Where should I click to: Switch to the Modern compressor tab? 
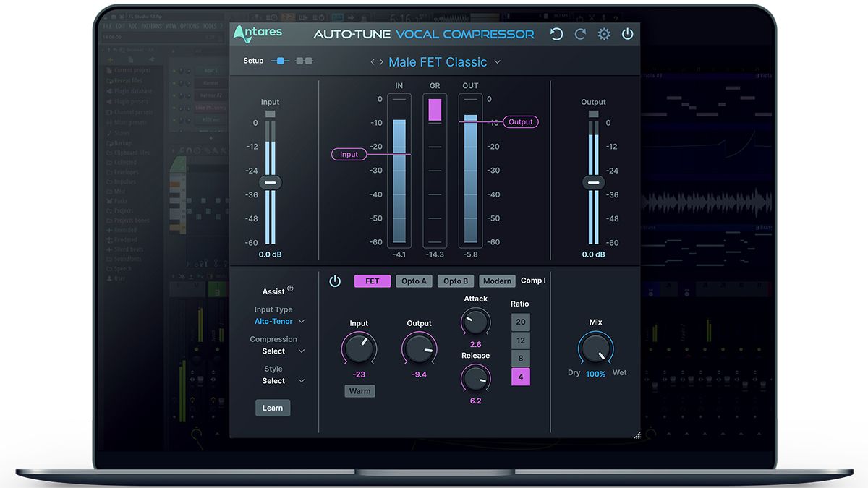(497, 281)
